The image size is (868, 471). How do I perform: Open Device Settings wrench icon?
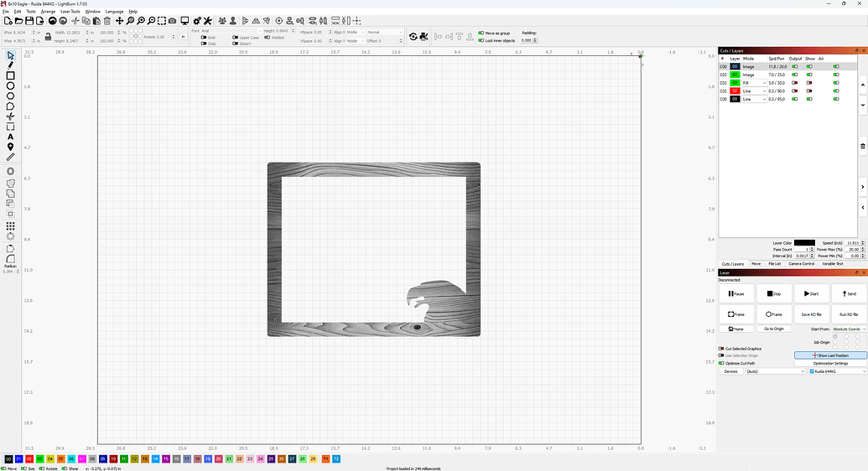[x=208, y=20]
